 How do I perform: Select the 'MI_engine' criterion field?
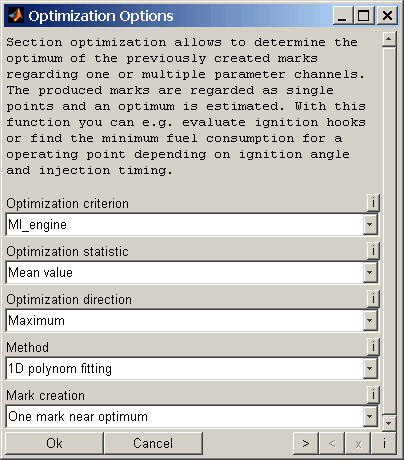tap(184, 224)
